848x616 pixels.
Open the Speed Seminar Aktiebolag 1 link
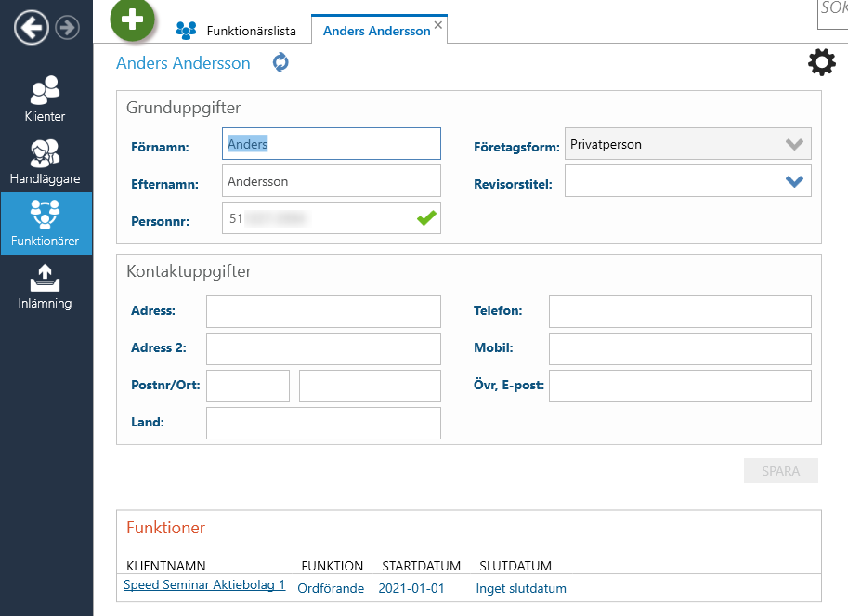(x=204, y=585)
